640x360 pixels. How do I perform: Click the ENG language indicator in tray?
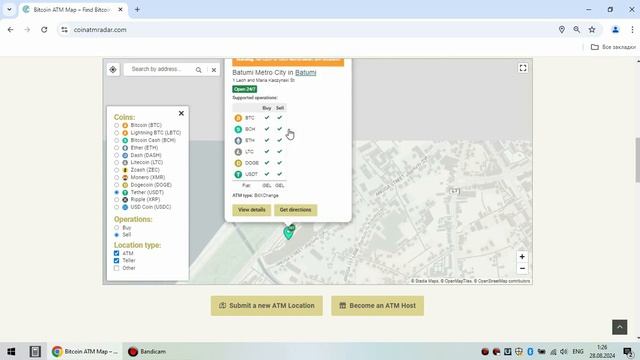click(x=578, y=351)
